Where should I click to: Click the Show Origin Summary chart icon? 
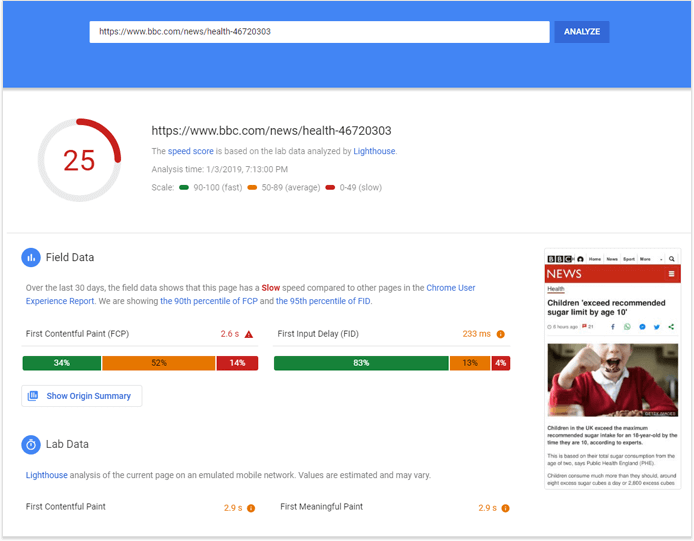pyautogui.click(x=33, y=396)
